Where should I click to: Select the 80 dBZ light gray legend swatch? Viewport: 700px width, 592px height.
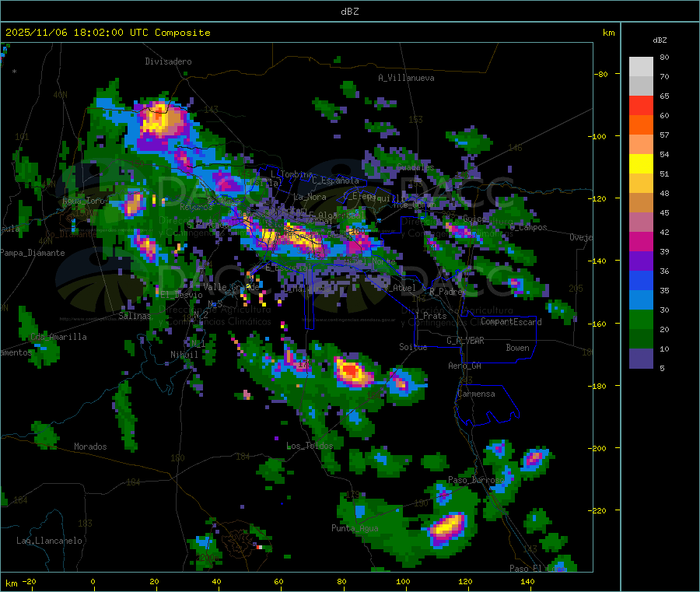click(641, 67)
